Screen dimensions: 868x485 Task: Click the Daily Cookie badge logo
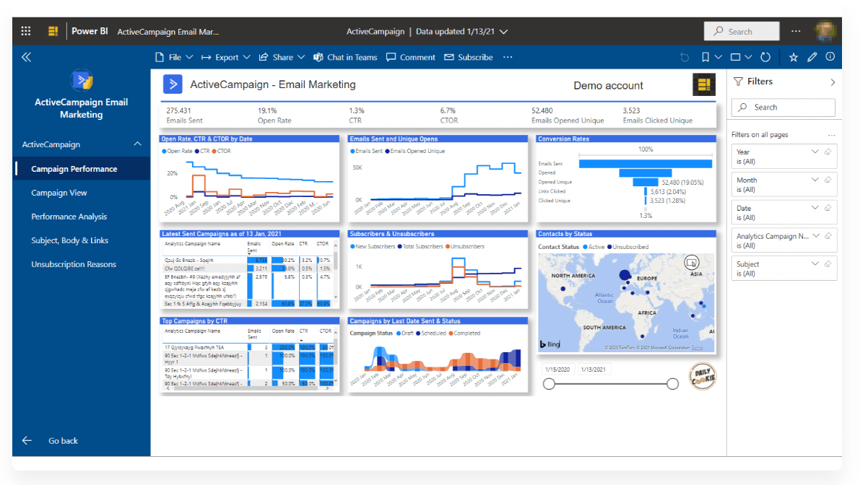tap(702, 375)
